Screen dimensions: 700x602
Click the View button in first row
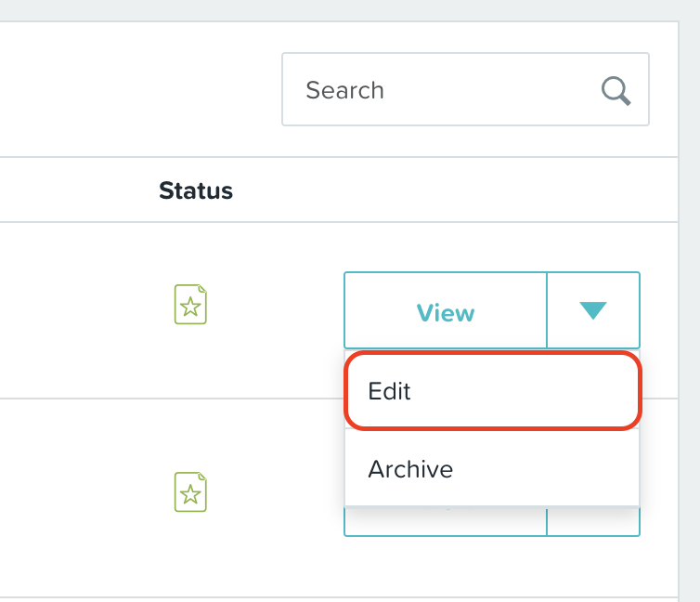[x=446, y=310]
